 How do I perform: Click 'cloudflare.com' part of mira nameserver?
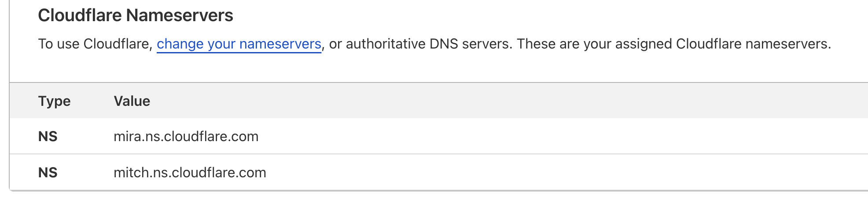click(x=211, y=136)
